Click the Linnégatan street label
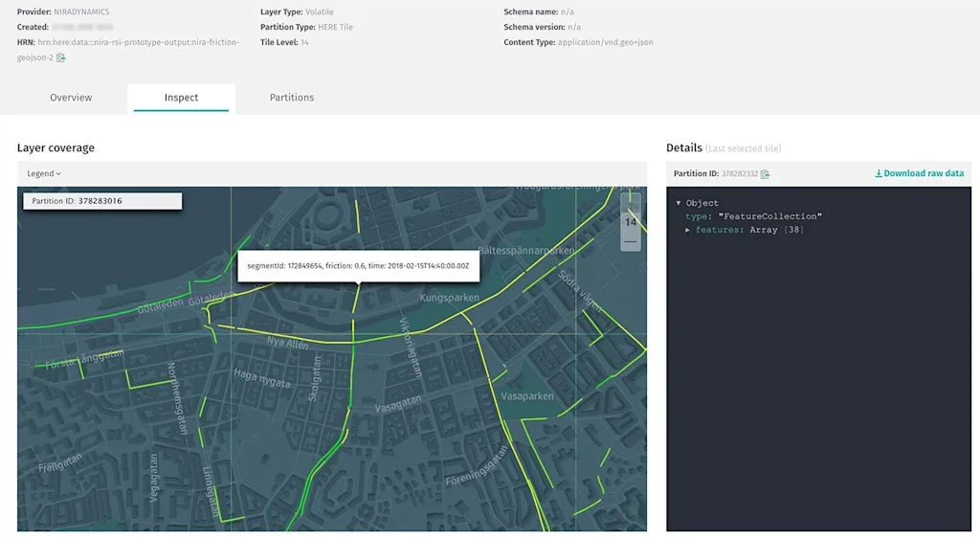Image resolution: width=980 pixels, height=538 pixels. pyautogui.click(x=211, y=491)
